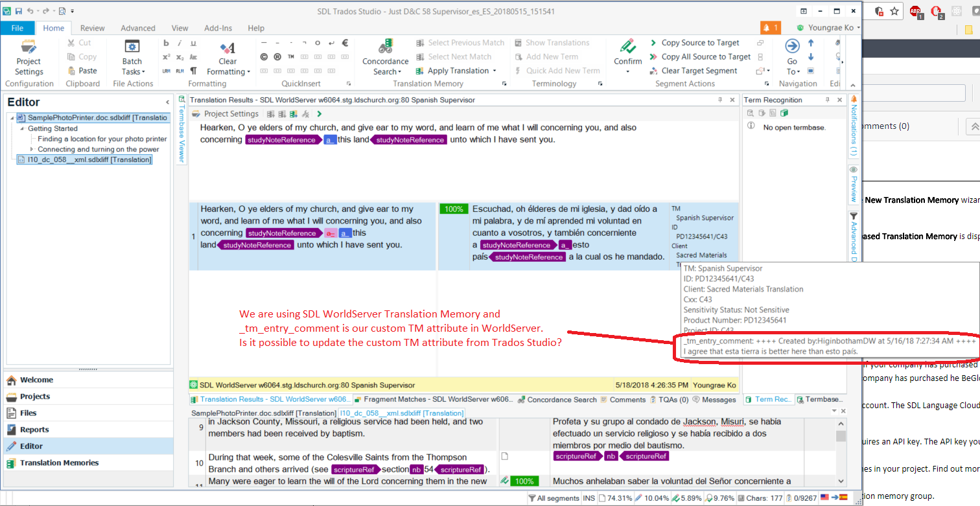980x506 pixels.
Task: Click the Clear Formatting icon
Action: (227, 48)
